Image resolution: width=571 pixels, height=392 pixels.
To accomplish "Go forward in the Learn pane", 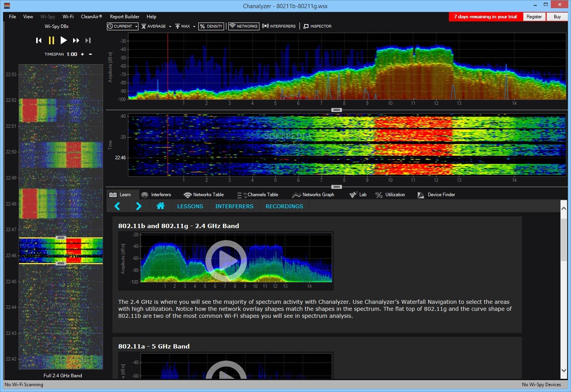I will (x=138, y=206).
